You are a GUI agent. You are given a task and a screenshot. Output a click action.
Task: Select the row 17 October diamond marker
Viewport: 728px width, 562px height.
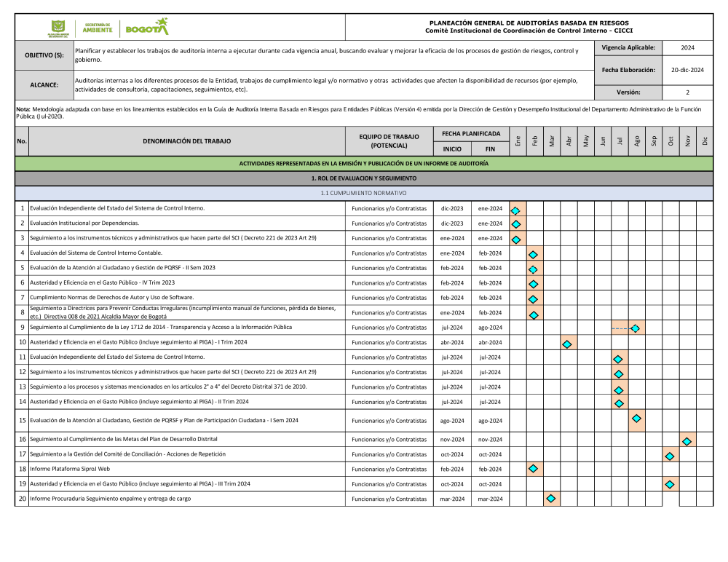point(670,456)
